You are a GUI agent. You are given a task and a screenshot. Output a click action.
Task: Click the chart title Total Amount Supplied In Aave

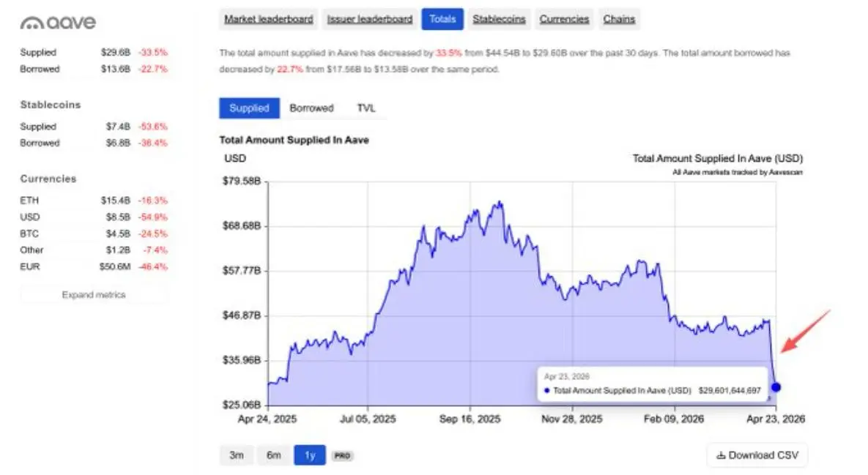pyautogui.click(x=294, y=140)
